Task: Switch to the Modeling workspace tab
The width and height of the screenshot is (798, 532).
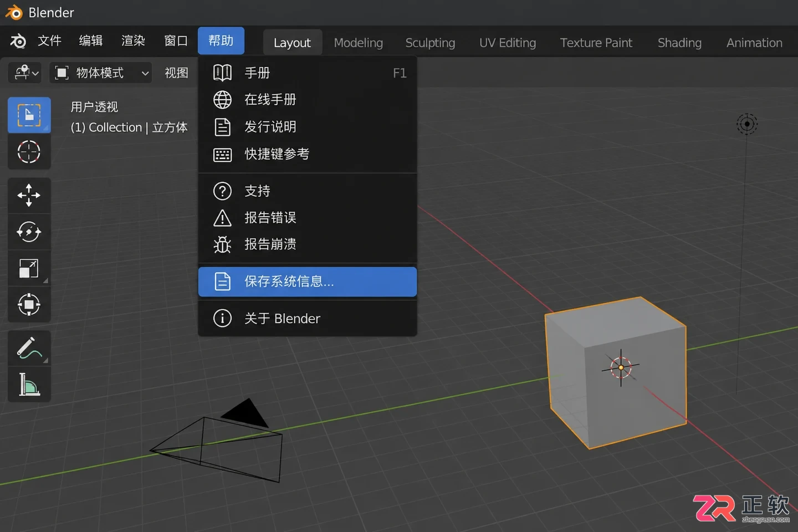Action: point(359,43)
